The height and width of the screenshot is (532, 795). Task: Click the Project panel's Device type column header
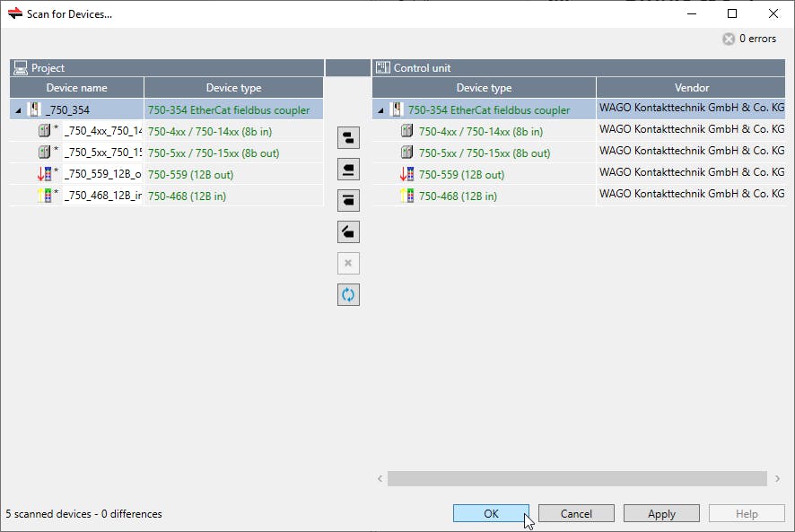click(x=233, y=88)
